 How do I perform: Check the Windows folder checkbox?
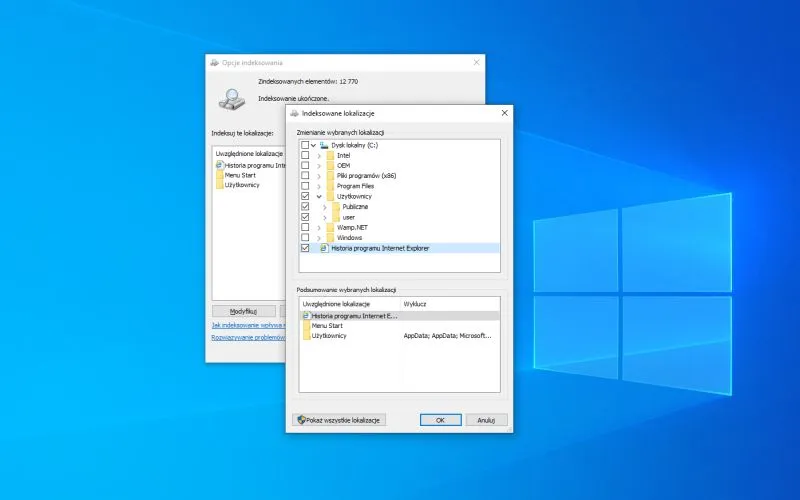coord(305,238)
